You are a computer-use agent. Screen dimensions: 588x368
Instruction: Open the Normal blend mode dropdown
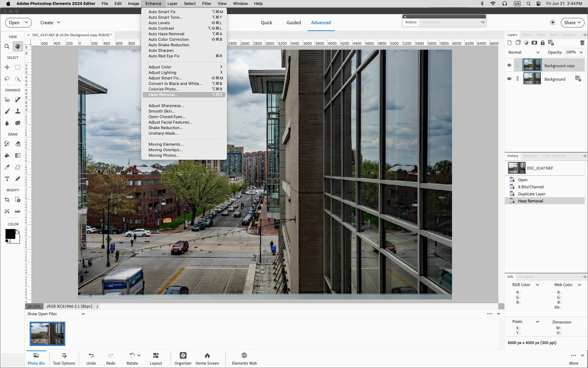(524, 52)
